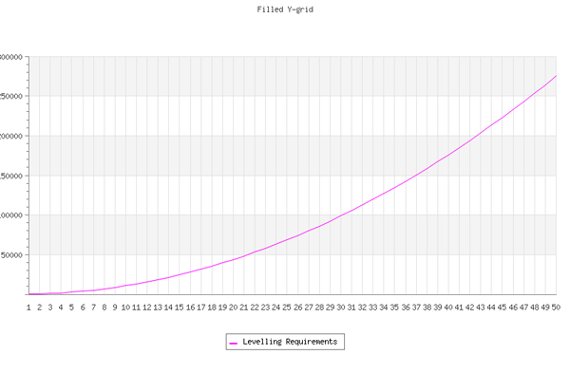Choose x-axis label 45
570x392 pixels.
tap(502, 308)
